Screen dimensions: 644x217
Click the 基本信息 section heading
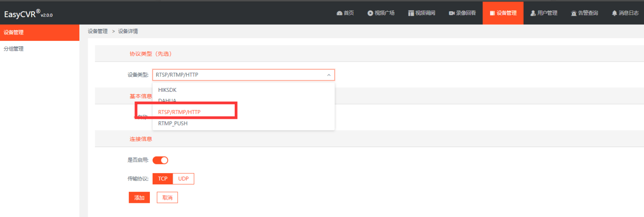coord(141,96)
